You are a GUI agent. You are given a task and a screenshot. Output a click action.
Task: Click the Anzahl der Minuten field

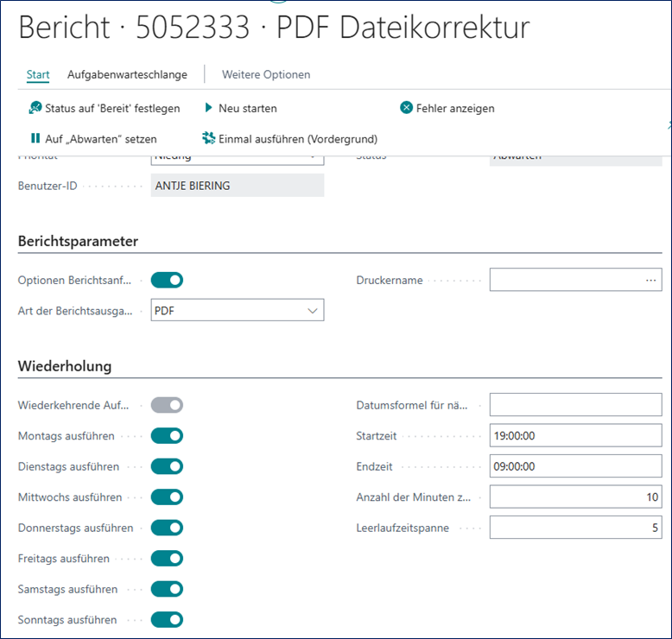(x=576, y=497)
